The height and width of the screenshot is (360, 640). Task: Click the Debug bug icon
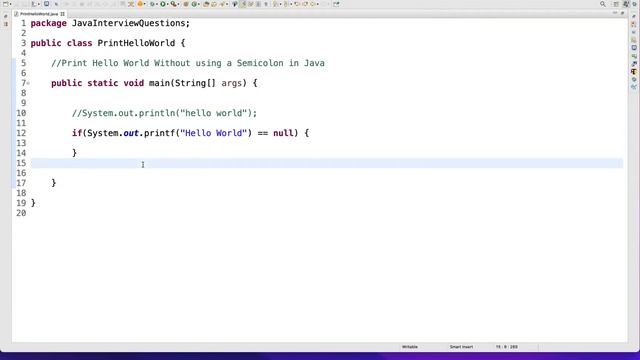pyautogui.click(x=152, y=4)
